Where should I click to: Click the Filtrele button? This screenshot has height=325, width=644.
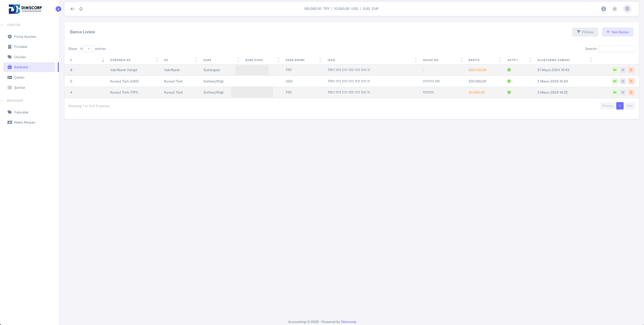[585, 32]
